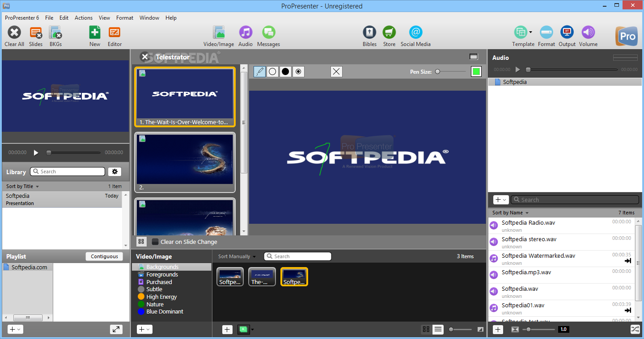The image size is (644, 339).
Task: Select Softpedia.com playlist item
Action: tap(28, 267)
